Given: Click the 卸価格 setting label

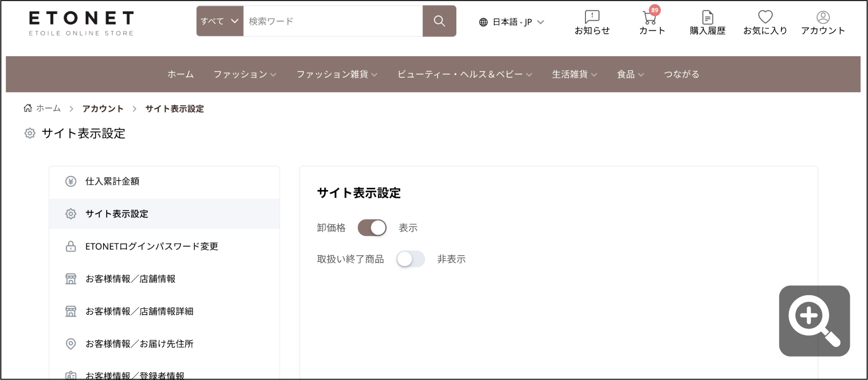Looking at the screenshot, I should 331,228.
